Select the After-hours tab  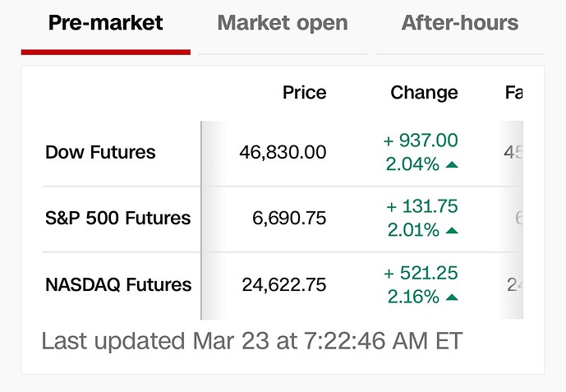pos(459,23)
